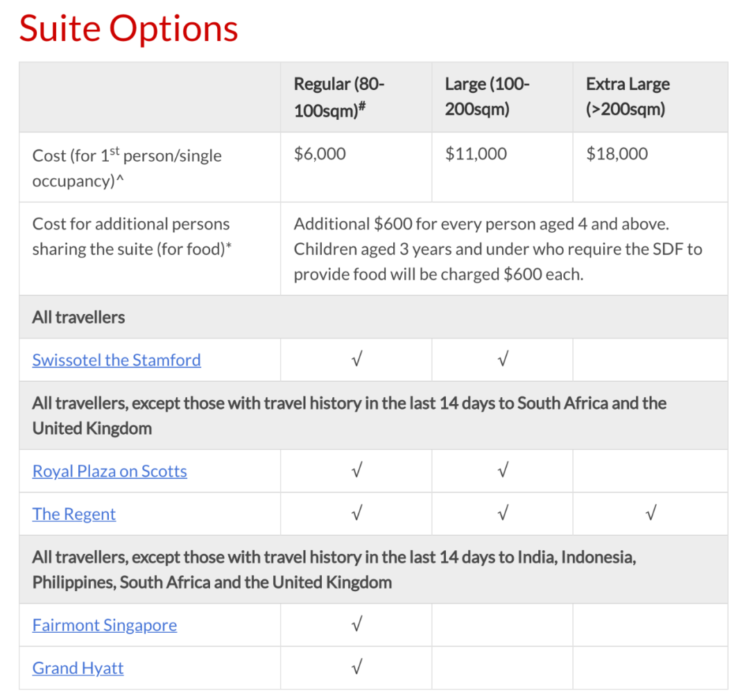The width and height of the screenshot is (749, 700).
Task: Click The Regent's Large suite check mark
Action: click(x=503, y=514)
